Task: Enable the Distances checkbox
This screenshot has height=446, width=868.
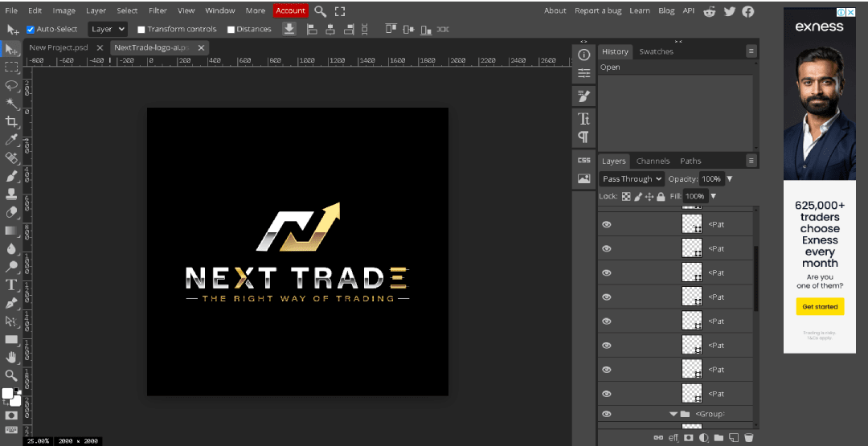Action: click(x=231, y=29)
